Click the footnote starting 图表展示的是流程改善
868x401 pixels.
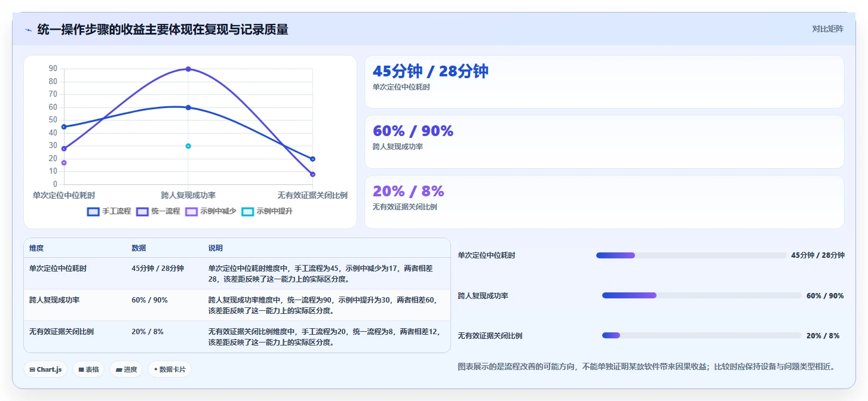[x=646, y=366]
